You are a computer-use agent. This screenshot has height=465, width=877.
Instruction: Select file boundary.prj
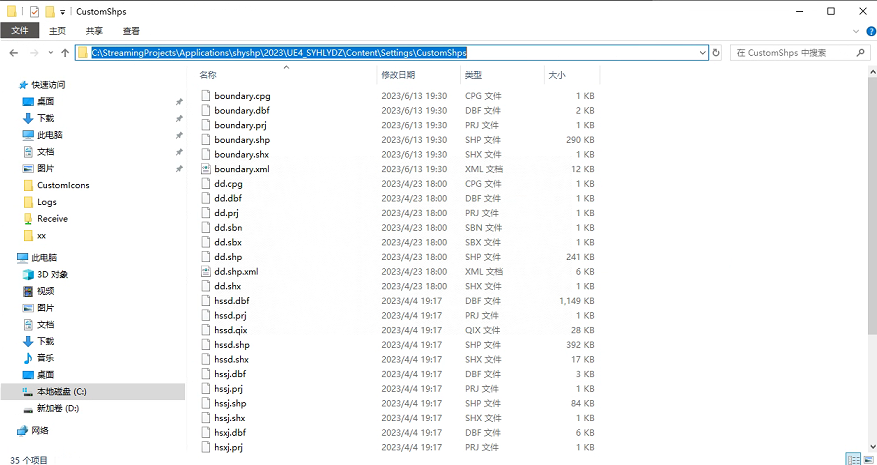(x=240, y=125)
